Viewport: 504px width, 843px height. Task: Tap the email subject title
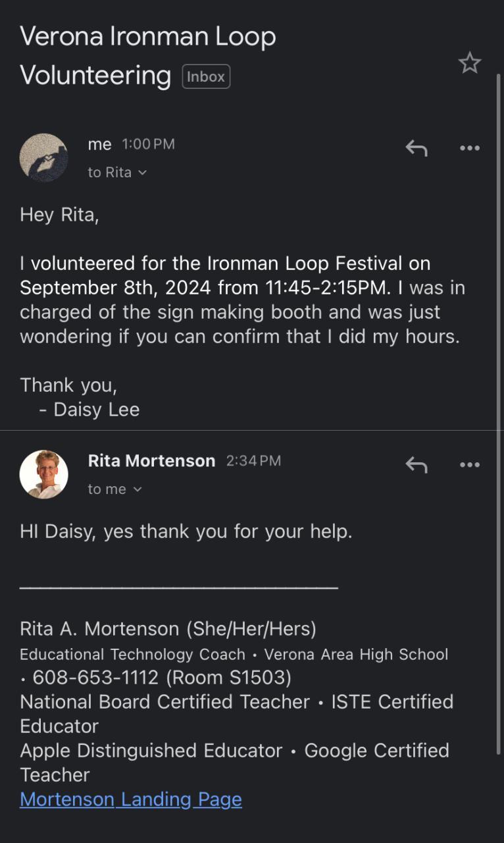pos(148,56)
